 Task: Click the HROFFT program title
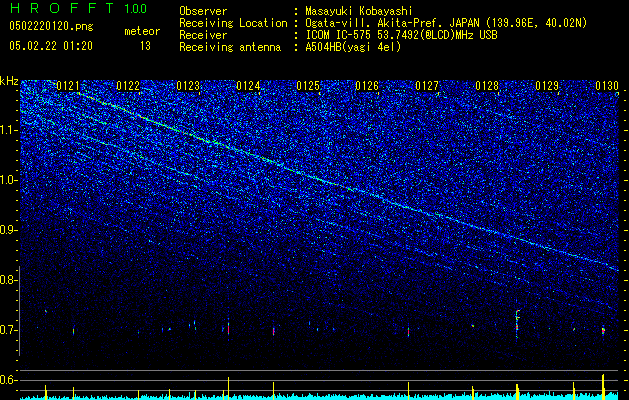tap(62, 8)
